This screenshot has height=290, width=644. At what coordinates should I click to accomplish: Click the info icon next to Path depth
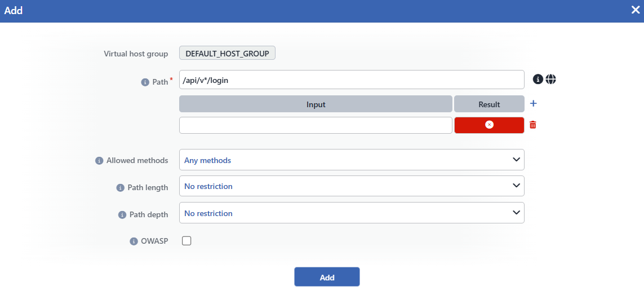coord(122,215)
